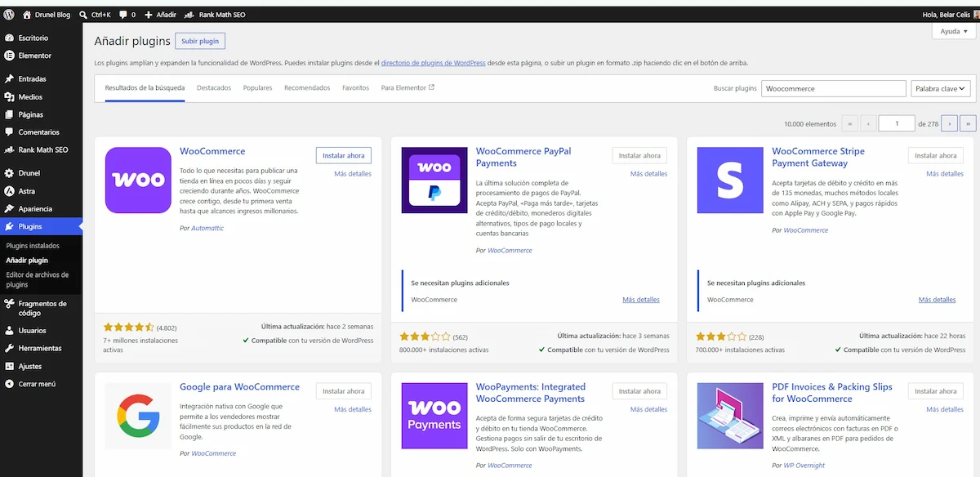The width and height of the screenshot is (980, 477).
Task: Open WP Overnight author link
Action: [x=804, y=466]
